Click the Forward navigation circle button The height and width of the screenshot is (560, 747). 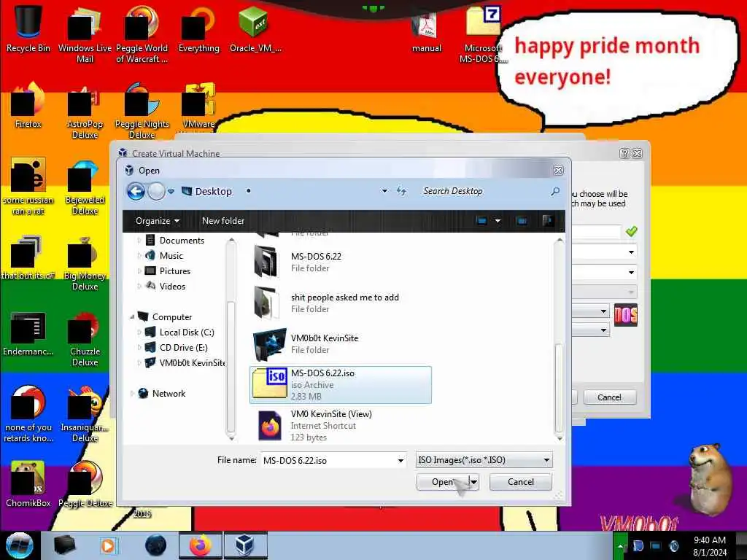[x=156, y=192]
